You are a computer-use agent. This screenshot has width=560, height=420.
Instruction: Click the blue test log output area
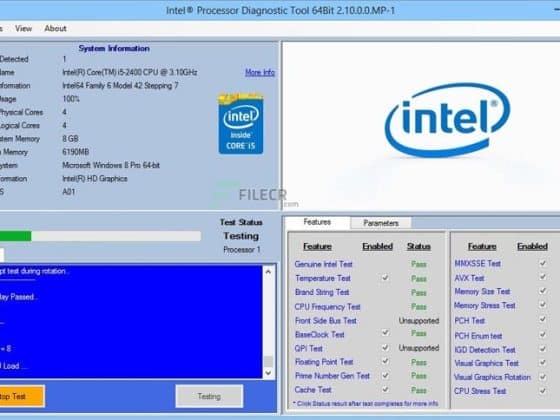131,322
